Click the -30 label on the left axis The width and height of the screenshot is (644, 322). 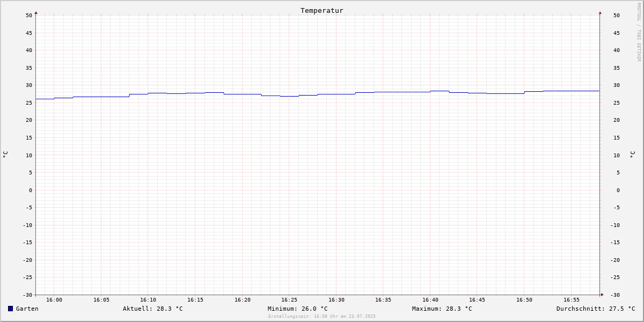(27, 295)
